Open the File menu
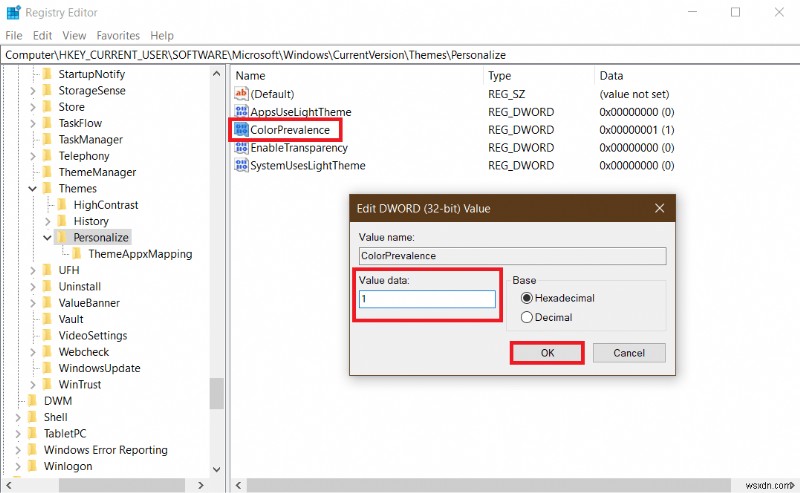This screenshot has width=800, height=493. point(14,35)
